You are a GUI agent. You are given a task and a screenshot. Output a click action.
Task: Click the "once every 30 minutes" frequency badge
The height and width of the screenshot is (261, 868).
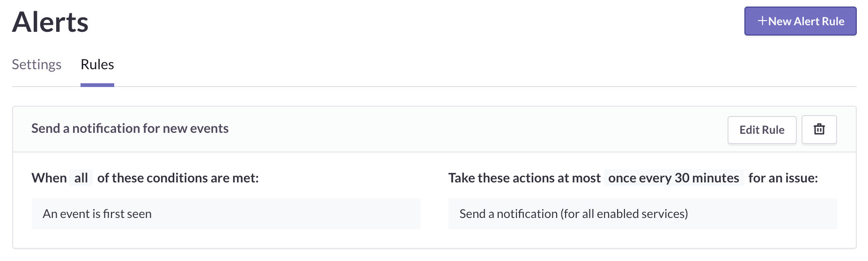(674, 178)
